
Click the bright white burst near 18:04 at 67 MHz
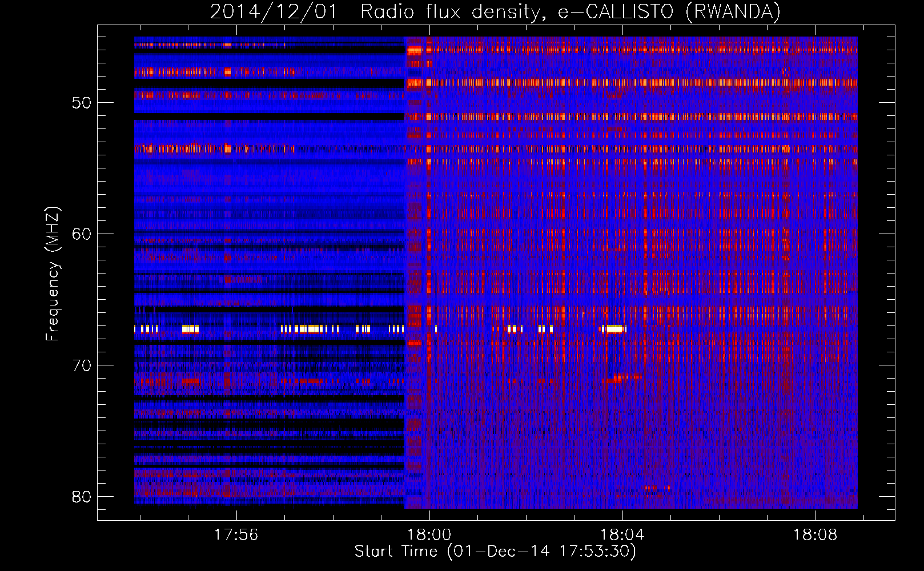click(613, 329)
